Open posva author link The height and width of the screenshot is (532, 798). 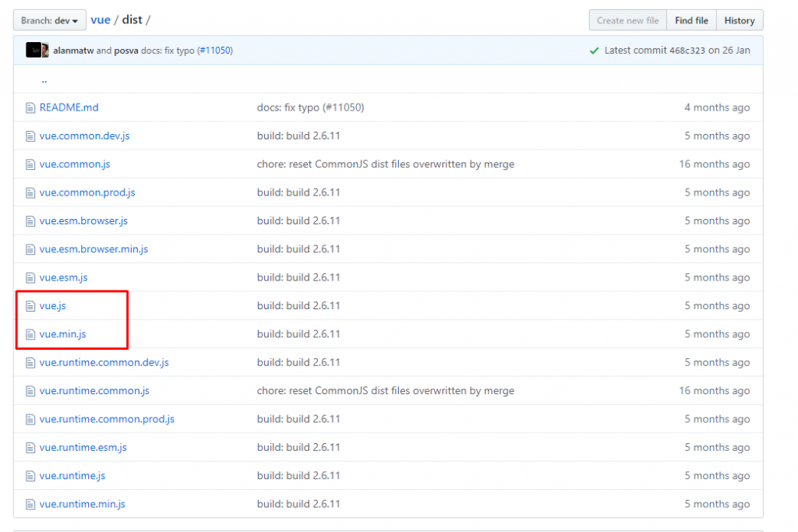point(126,51)
